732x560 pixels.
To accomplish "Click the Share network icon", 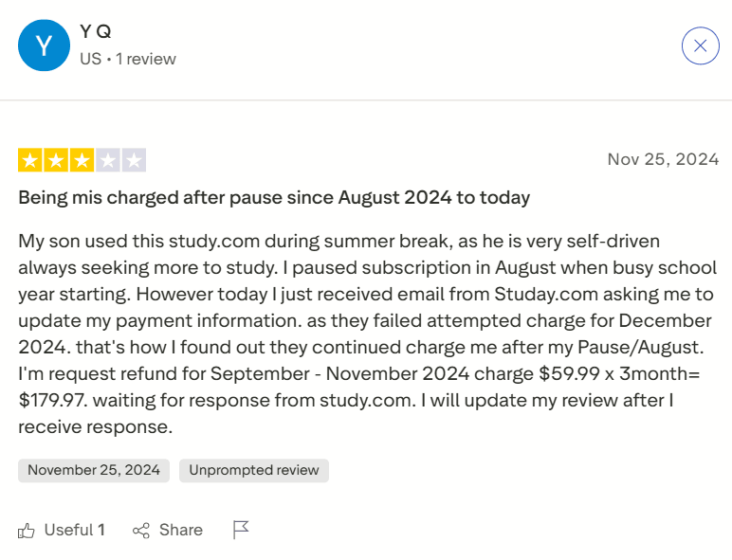I will point(141,530).
